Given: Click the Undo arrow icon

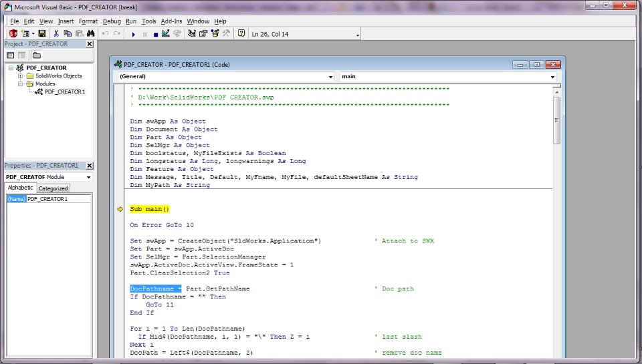Looking at the screenshot, I should [x=105, y=33].
